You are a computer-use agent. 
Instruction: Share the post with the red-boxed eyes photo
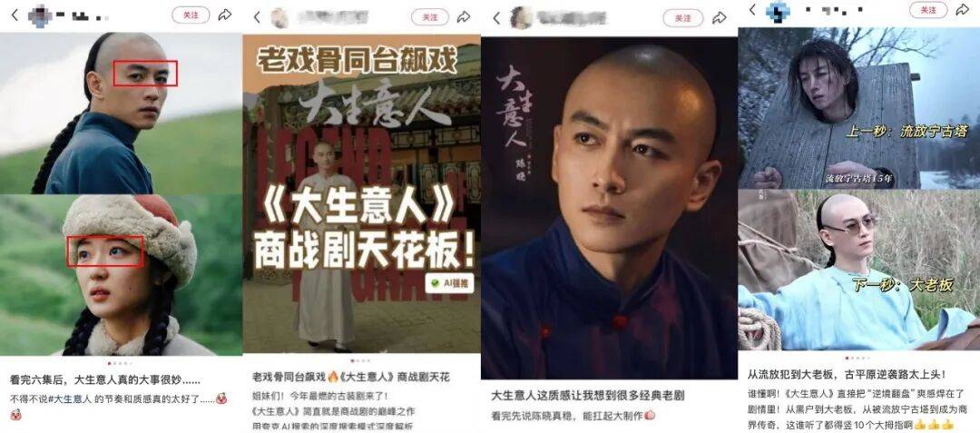225,15
